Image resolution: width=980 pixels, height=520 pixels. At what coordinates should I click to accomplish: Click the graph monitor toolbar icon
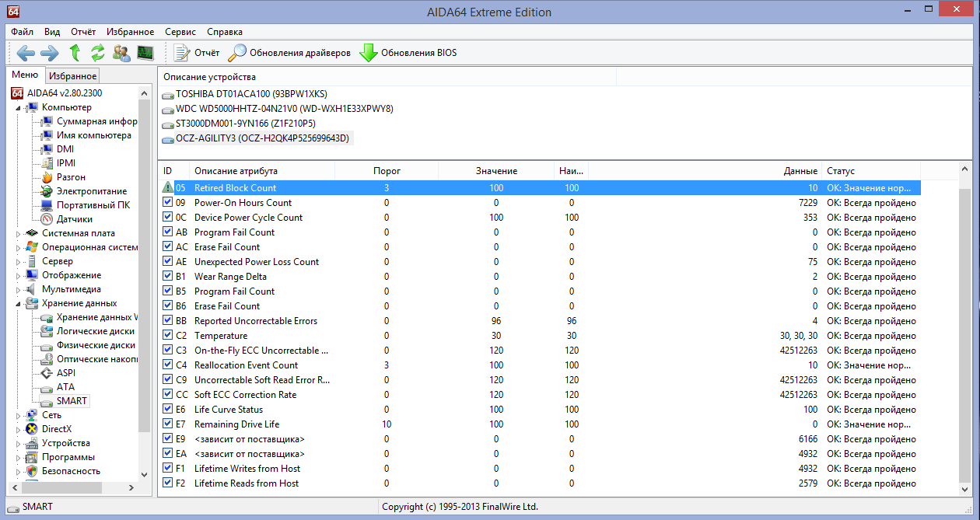pyautogui.click(x=145, y=53)
